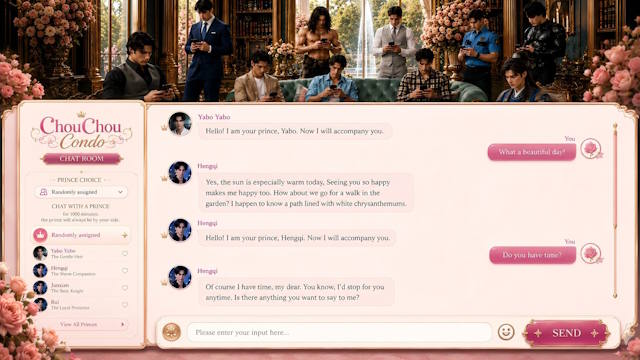Toggle the heart beside The Loyal Protector
This screenshot has width=640, height=360.
point(125,304)
